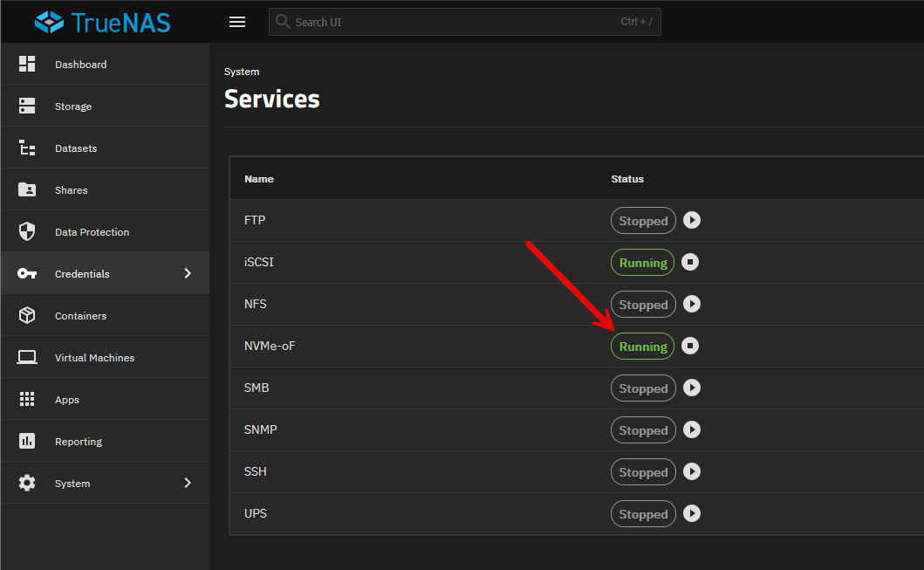This screenshot has height=570, width=924.
Task: Click FTP Stopped status badge
Action: 643,221
